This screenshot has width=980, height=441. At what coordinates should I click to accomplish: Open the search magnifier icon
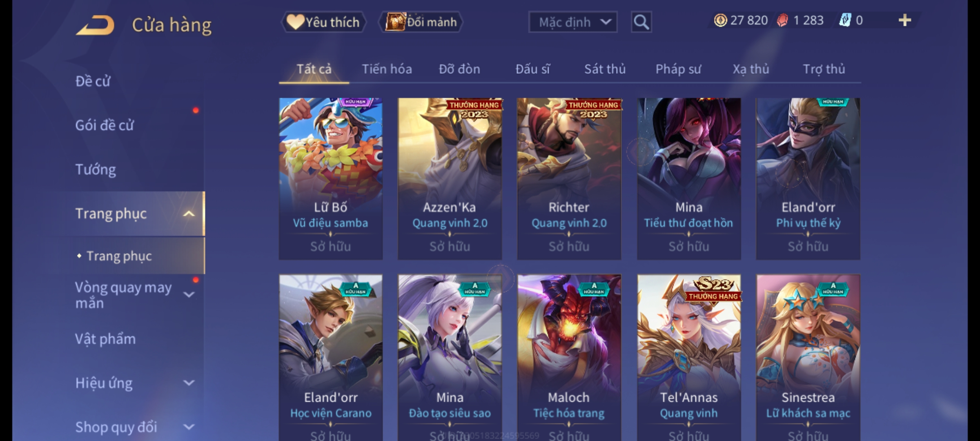pos(641,22)
